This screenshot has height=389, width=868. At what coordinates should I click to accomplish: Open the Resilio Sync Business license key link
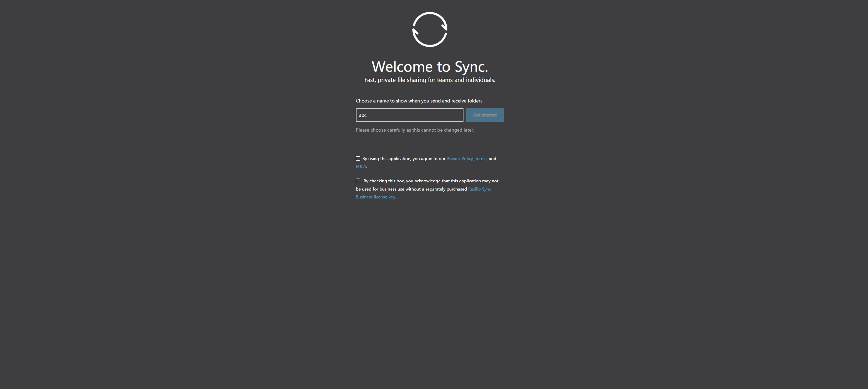tap(479, 189)
